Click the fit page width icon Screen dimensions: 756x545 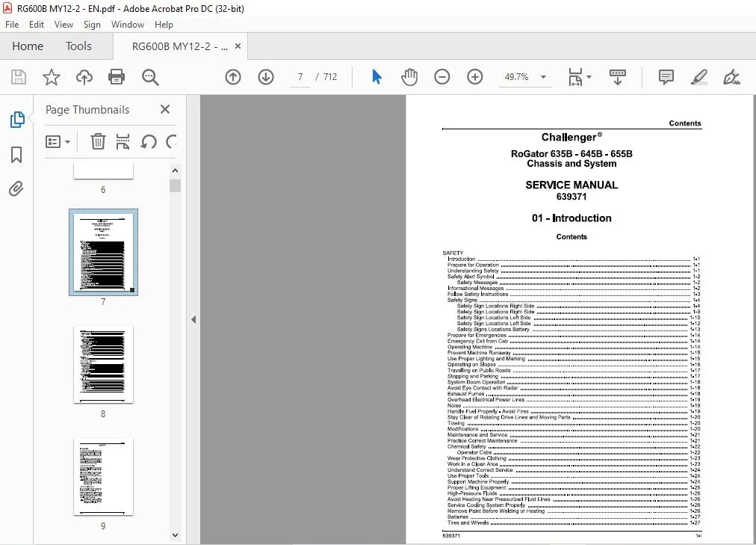coord(575,77)
